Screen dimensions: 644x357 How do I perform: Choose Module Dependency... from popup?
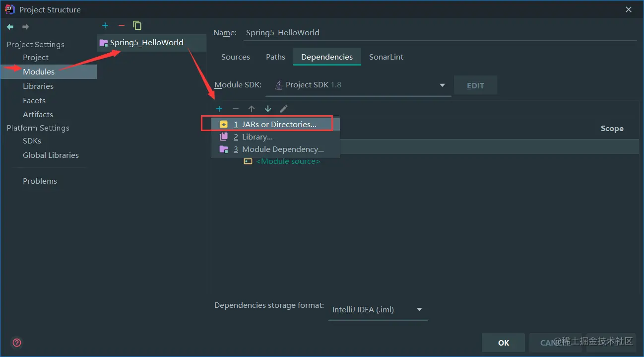pyautogui.click(x=275, y=149)
